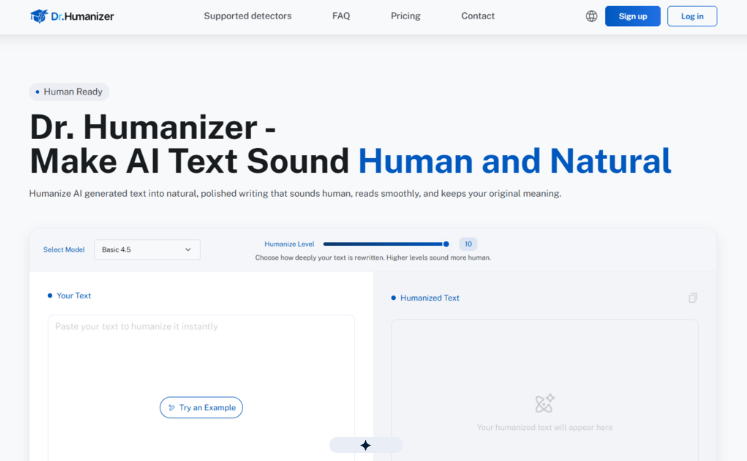The height and width of the screenshot is (461, 747).
Task: Open the Basic 4.5 model dropdown
Action: click(x=147, y=250)
